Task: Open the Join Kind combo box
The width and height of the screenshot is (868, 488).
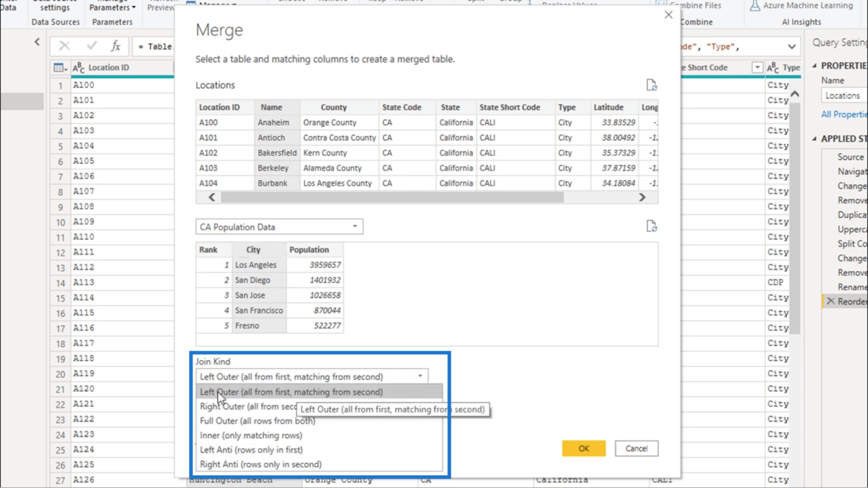Action: (312, 376)
